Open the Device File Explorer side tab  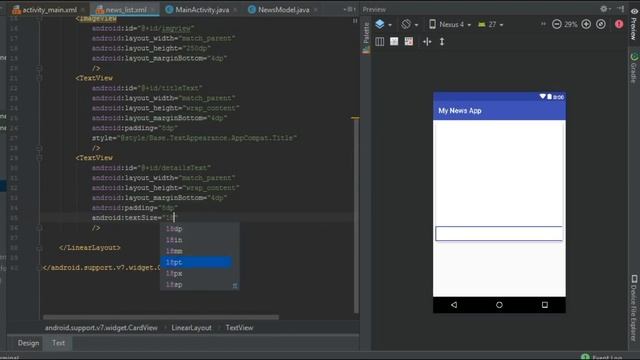pos(634,308)
